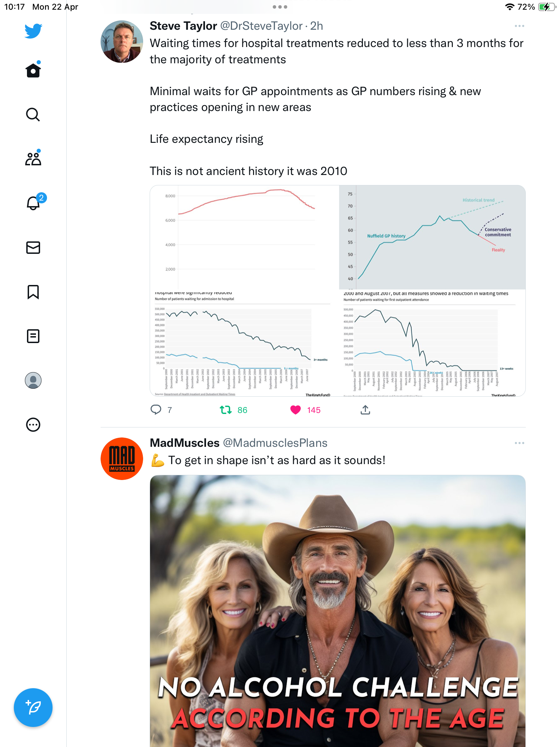Open More options circle in sidebar
The width and height of the screenshot is (560, 747).
click(33, 425)
